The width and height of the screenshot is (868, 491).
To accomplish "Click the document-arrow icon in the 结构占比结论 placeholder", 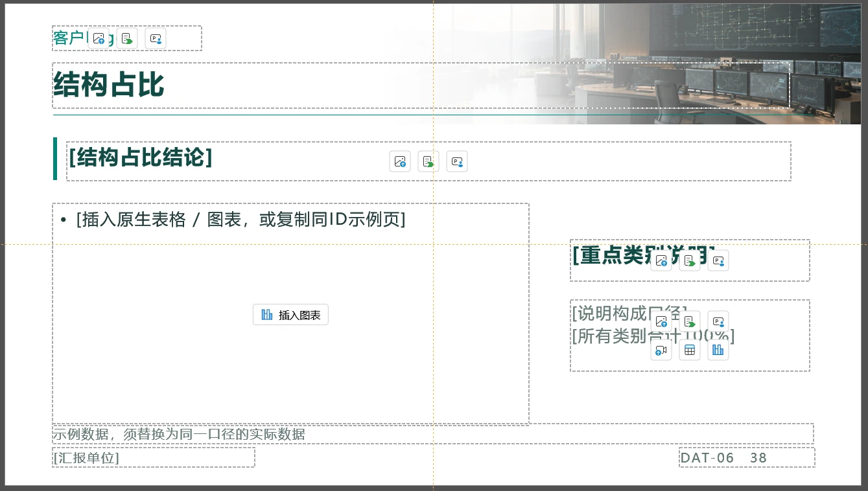I will (428, 161).
